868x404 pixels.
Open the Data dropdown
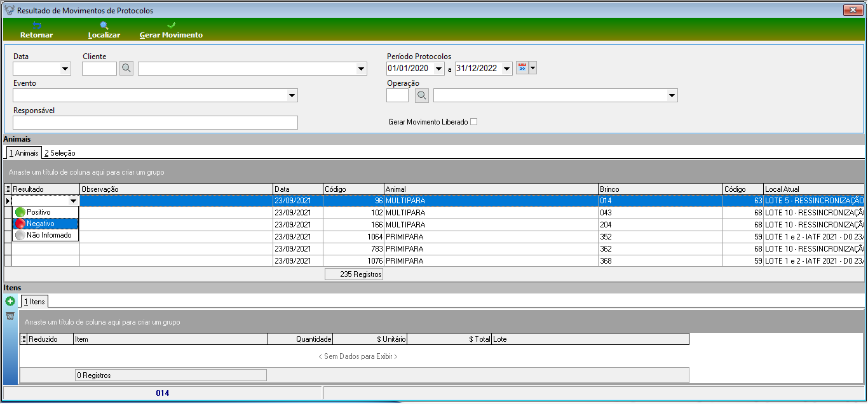coord(65,69)
